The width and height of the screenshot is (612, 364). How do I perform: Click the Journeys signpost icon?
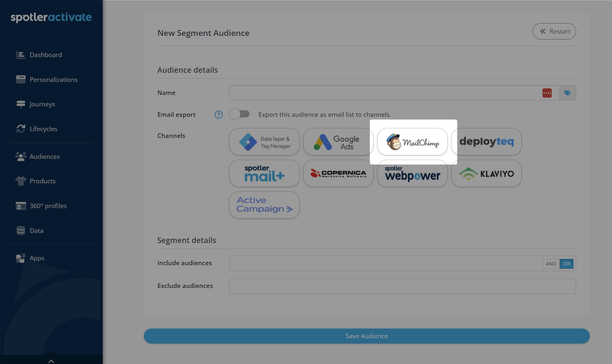pos(21,104)
